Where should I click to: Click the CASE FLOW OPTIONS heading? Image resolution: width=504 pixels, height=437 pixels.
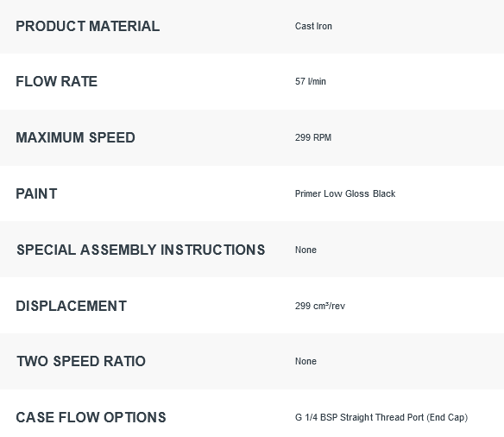[91, 417]
